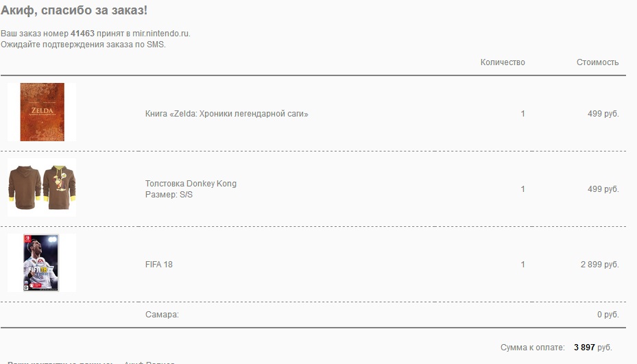Click the total amount 3 897 руб.
Viewport: 637px width, 364px height.
(x=592, y=348)
